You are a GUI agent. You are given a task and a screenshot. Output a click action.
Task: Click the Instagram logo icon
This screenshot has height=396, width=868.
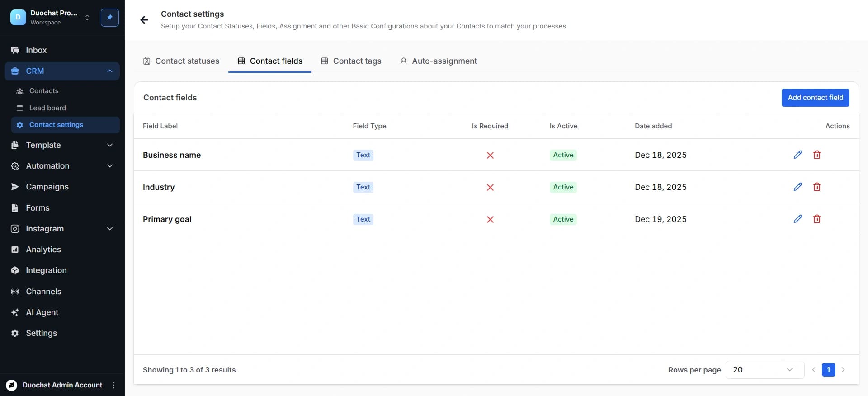coord(15,229)
